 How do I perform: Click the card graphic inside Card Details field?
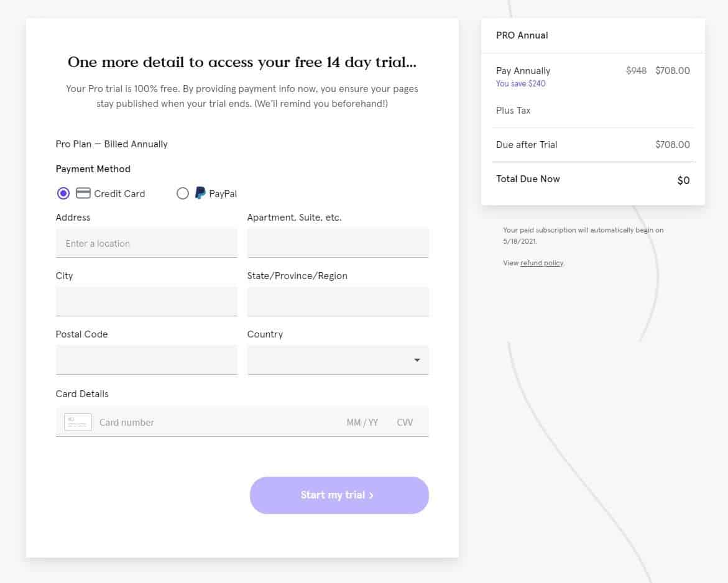[x=77, y=421]
